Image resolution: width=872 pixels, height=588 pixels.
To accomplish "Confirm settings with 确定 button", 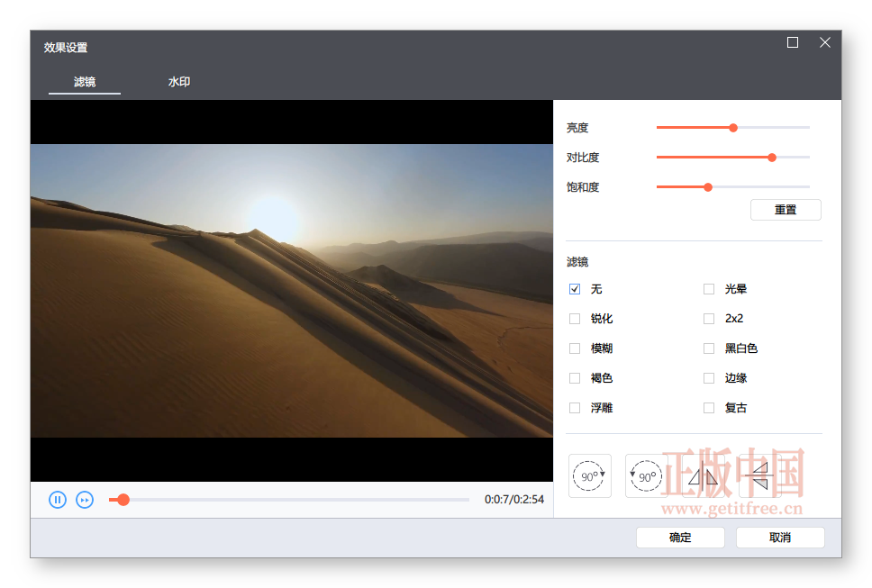I will click(680, 538).
